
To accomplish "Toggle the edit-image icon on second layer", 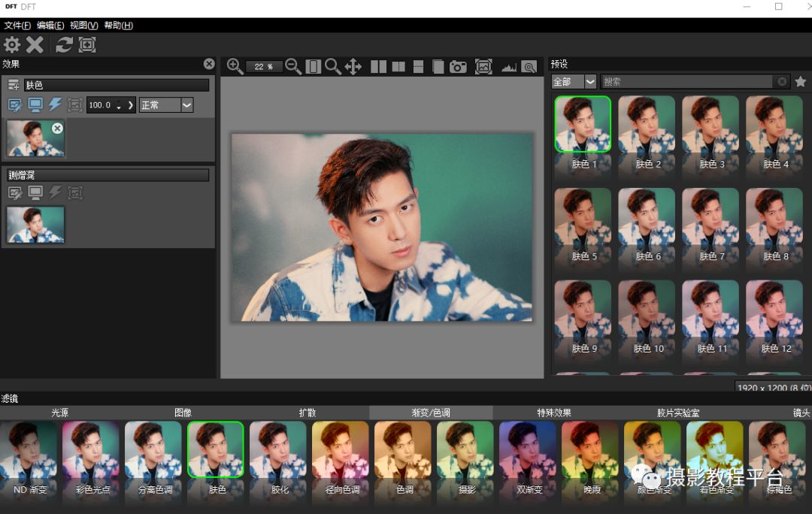I will click(15, 193).
